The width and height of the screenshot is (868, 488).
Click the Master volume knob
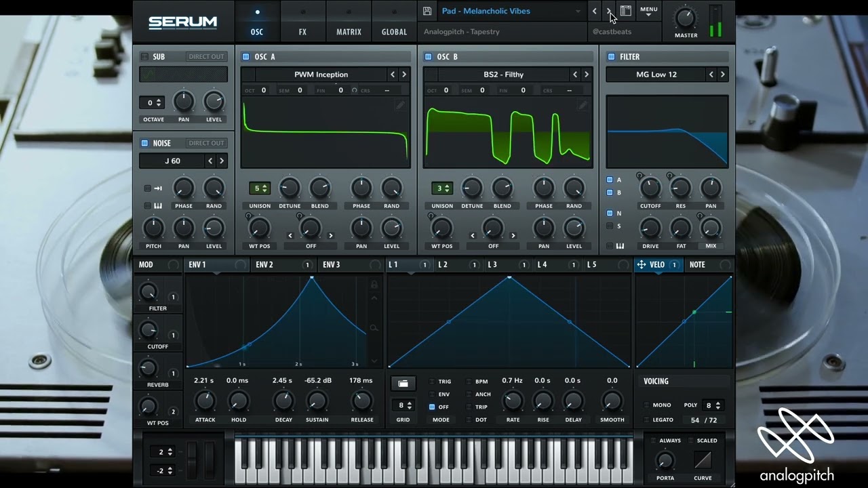(686, 18)
